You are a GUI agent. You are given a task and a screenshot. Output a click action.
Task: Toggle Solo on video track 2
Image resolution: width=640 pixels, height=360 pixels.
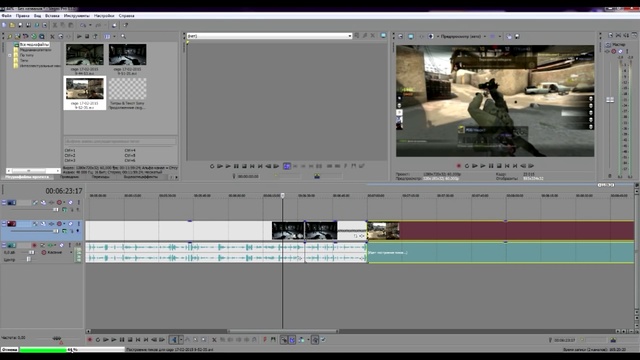(79, 224)
